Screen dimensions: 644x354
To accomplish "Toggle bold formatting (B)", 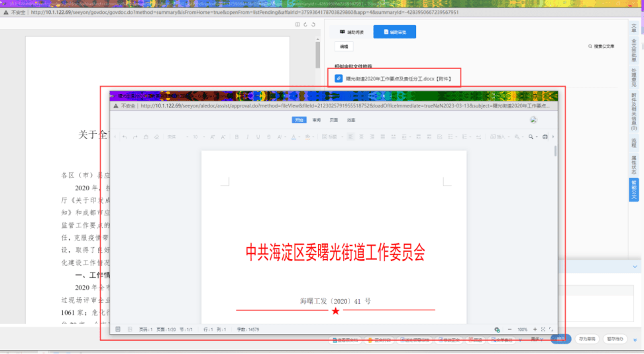I will pyautogui.click(x=237, y=137).
